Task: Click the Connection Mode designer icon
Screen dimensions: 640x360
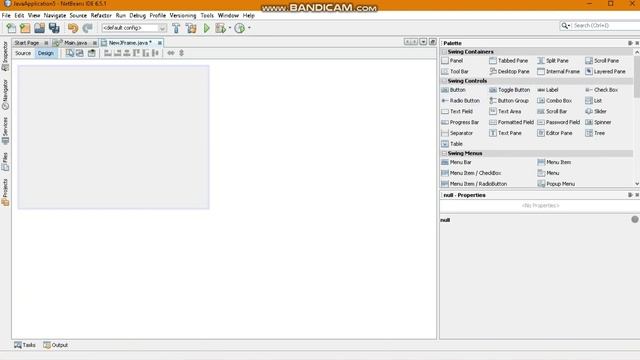Action: 80,53
